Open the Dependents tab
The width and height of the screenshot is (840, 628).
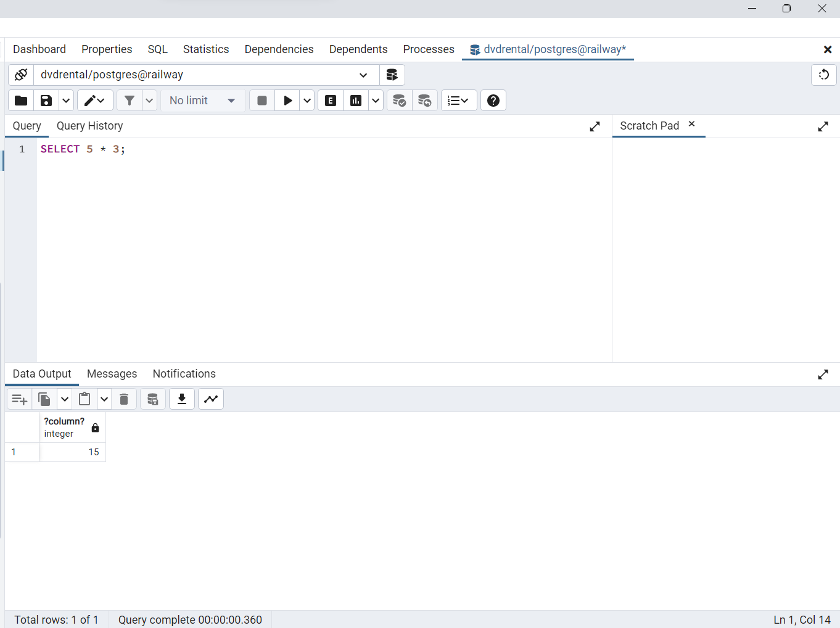(x=358, y=49)
